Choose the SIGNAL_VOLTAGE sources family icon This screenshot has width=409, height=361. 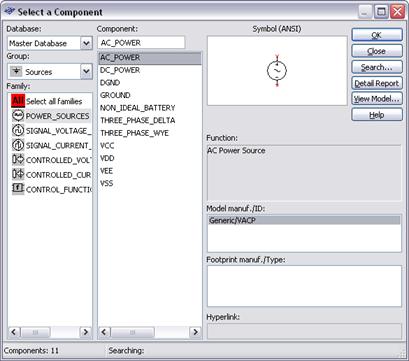18,130
